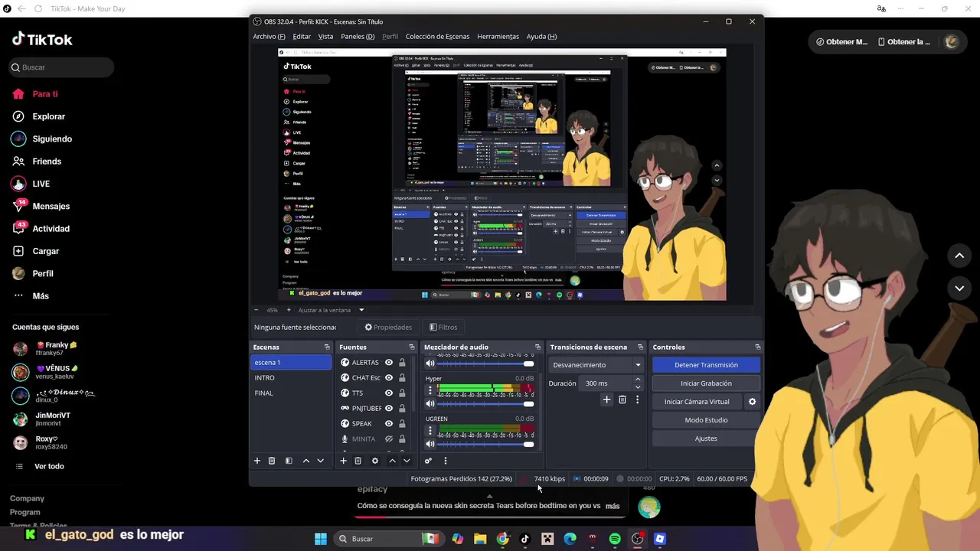The width and height of the screenshot is (980, 551).
Task: Open audio mixer three-dot menu at bottom
Action: point(445,461)
